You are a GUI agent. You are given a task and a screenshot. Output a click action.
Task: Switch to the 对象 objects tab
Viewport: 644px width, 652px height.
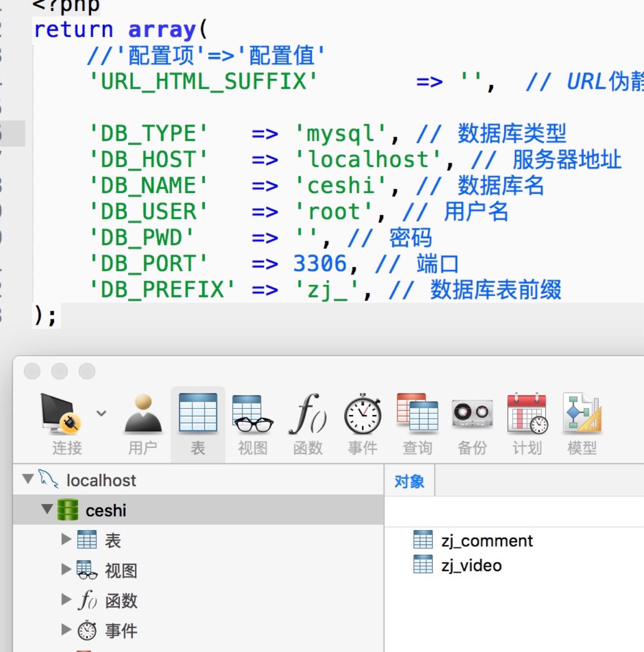pyautogui.click(x=409, y=481)
